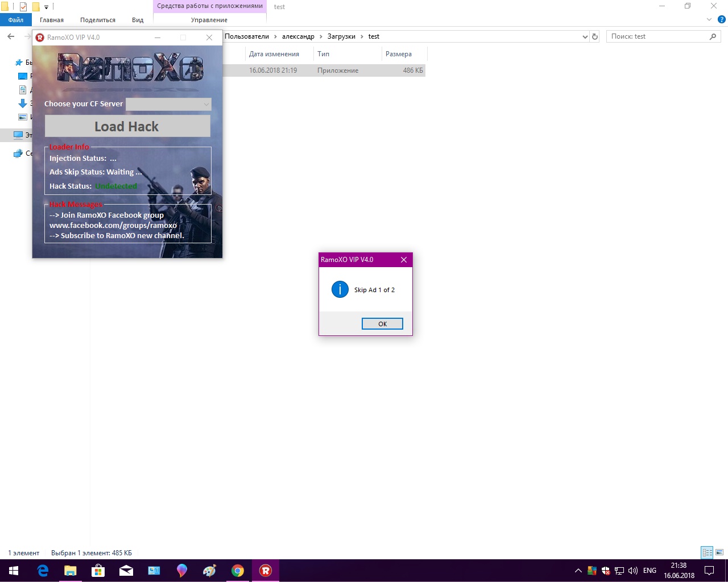Open Paint 3D from the taskbar

pyautogui.click(x=182, y=571)
